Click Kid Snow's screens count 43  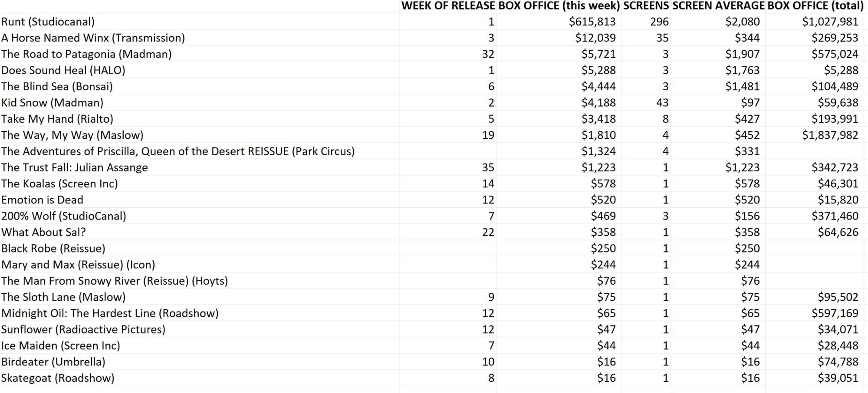tap(662, 103)
